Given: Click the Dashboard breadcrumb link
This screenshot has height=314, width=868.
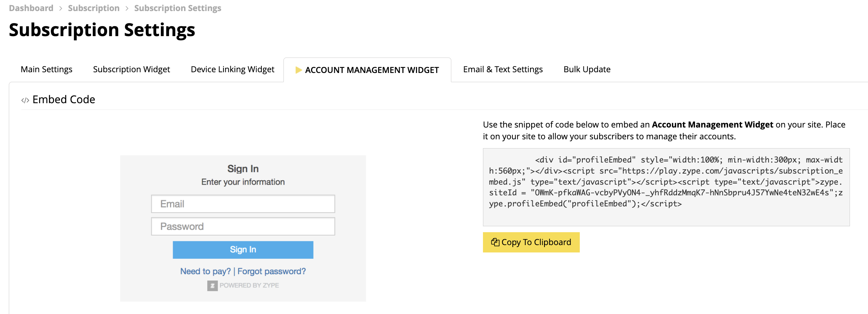Looking at the screenshot, I should [31, 8].
